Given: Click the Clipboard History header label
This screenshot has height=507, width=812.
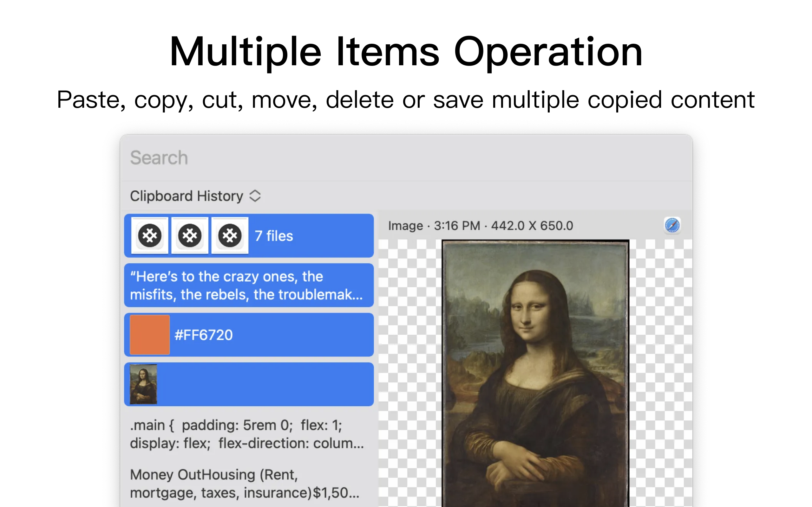Looking at the screenshot, I should (187, 196).
